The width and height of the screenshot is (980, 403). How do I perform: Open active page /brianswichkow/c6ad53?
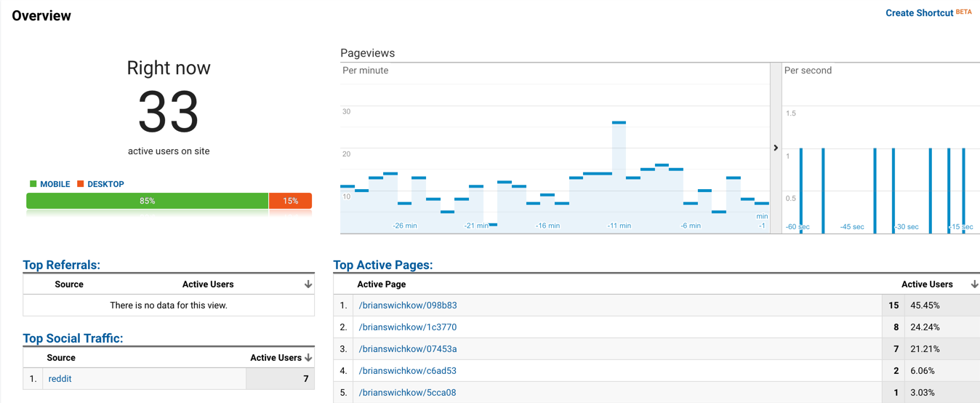tap(407, 371)
